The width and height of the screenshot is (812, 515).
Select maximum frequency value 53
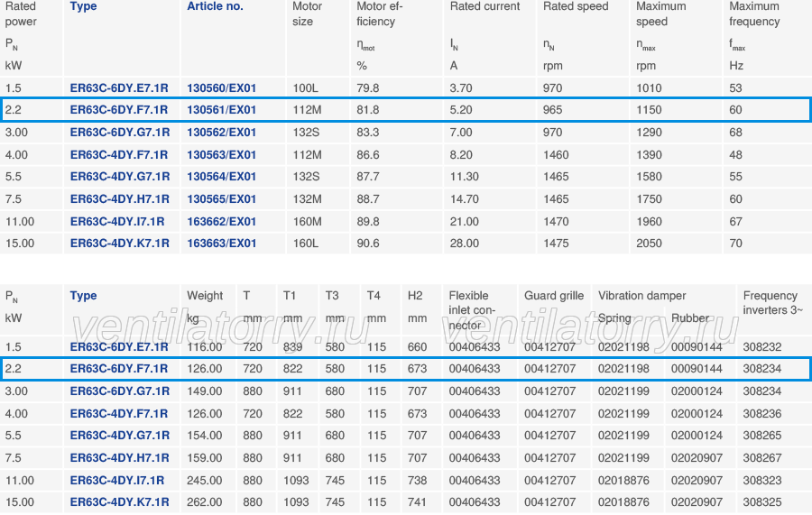pos(735,88)
